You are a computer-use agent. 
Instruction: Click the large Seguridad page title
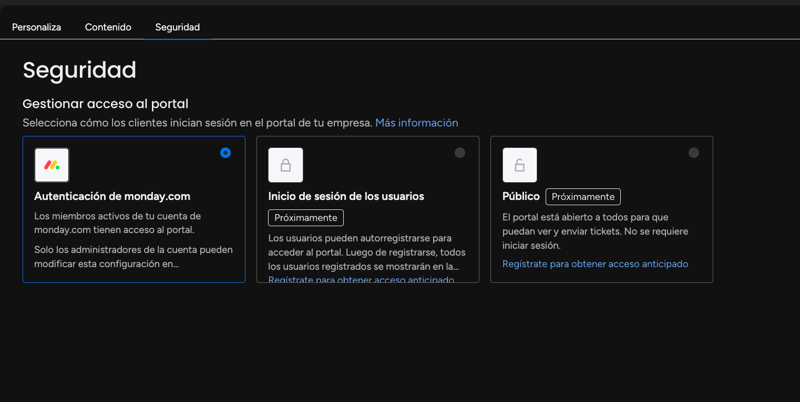tap(80, 70)
